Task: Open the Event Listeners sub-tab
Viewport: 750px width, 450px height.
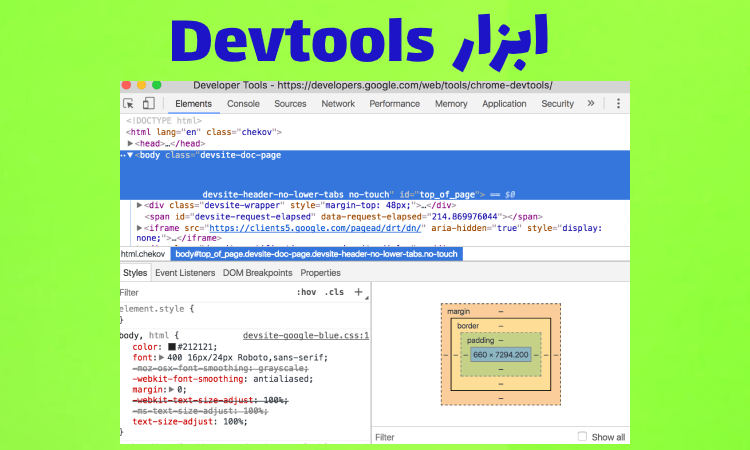Action: (185, 273)
